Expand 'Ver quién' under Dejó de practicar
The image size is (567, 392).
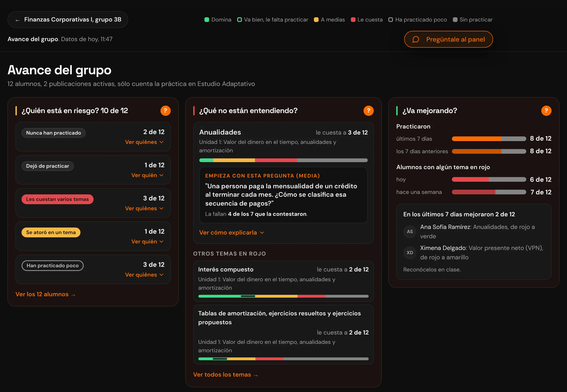pos(147,175)
